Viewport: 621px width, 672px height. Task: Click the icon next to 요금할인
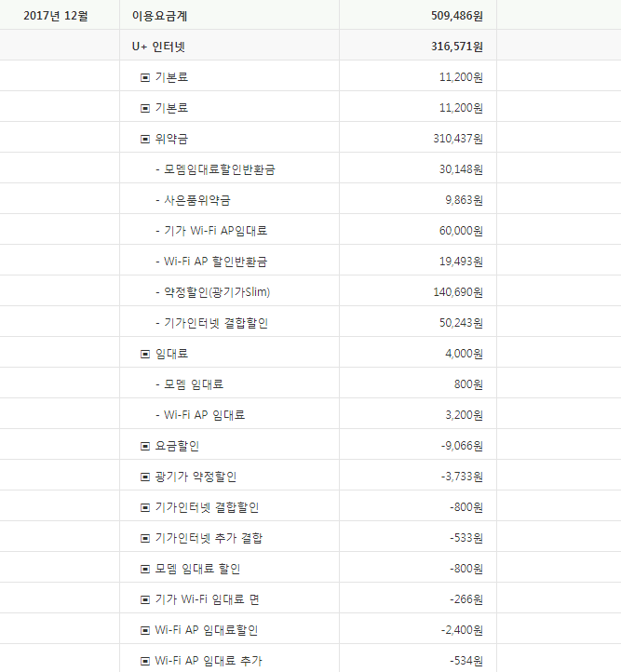144,446
